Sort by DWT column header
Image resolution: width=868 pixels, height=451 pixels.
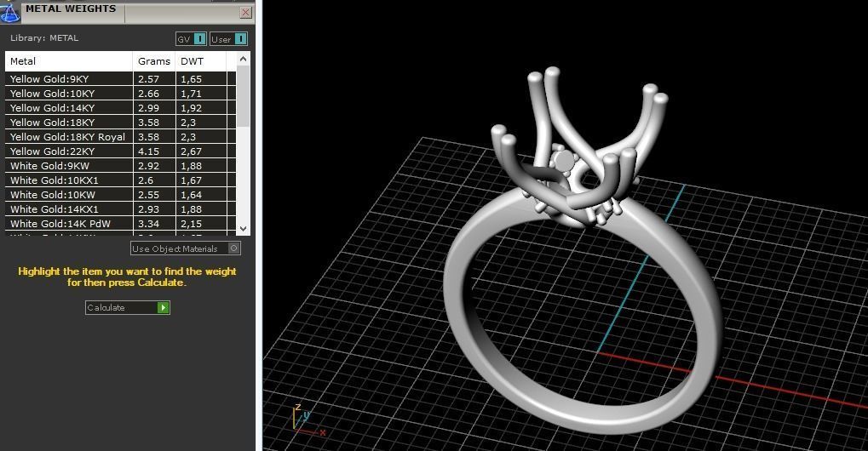point(201,61)
